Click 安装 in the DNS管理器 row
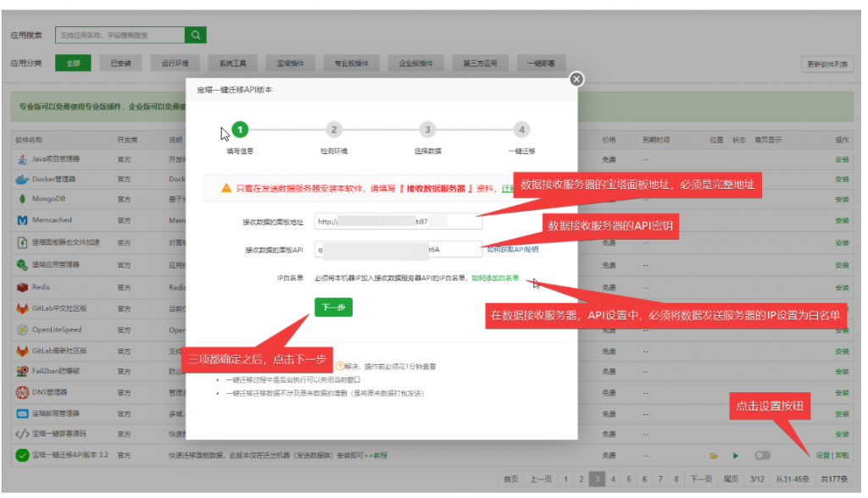868x498 pixels. pos(842,393)
